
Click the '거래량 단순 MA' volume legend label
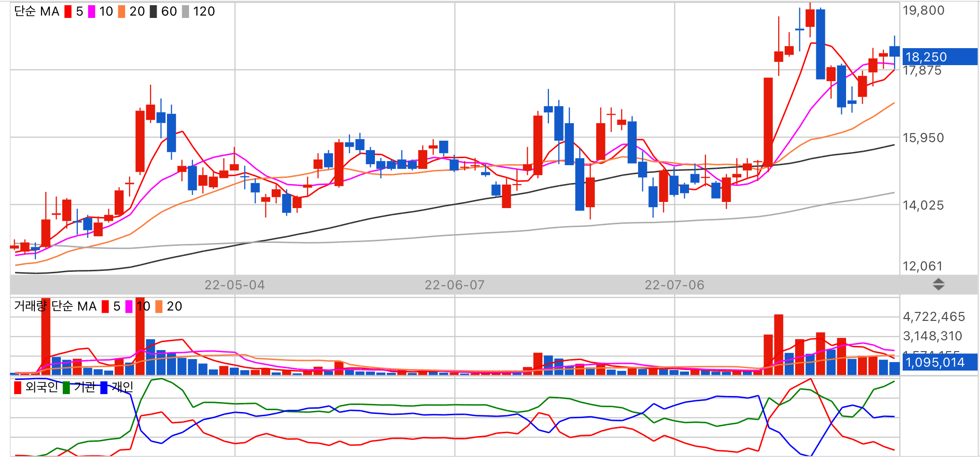[x=55, y=306]
